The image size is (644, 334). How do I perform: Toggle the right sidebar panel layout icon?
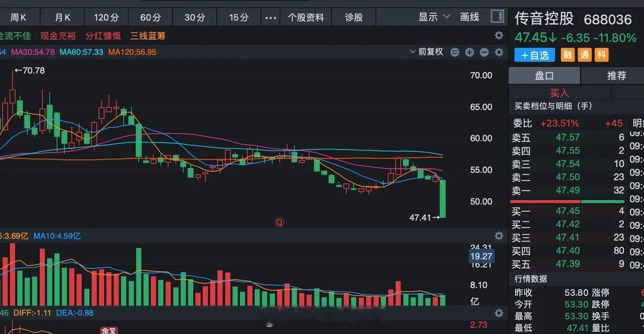coord(497,17)
